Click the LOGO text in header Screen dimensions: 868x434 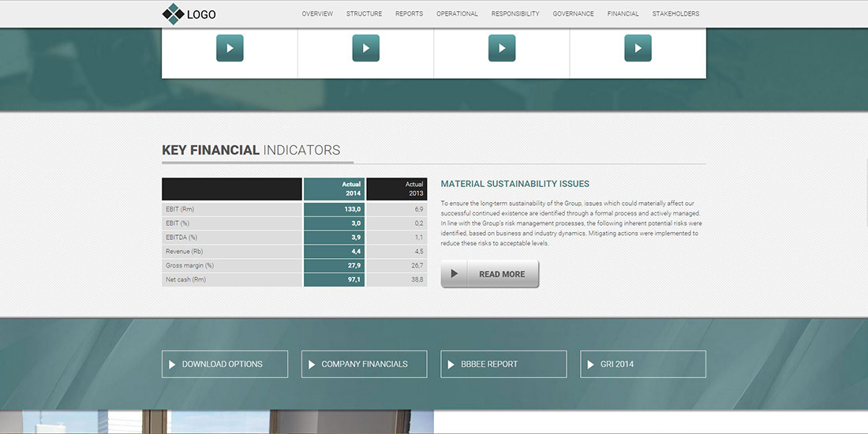(x=201, y=15)
